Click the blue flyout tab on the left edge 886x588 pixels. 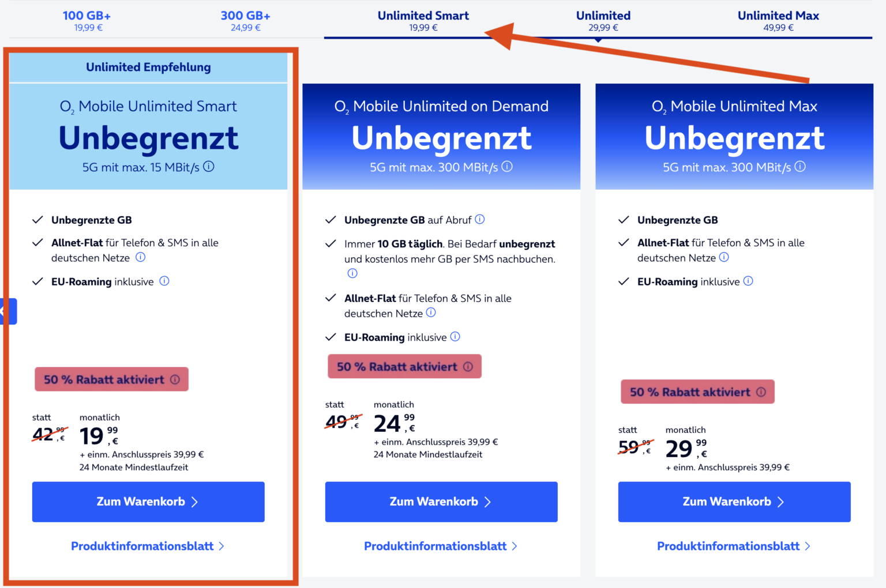[7, 311]
